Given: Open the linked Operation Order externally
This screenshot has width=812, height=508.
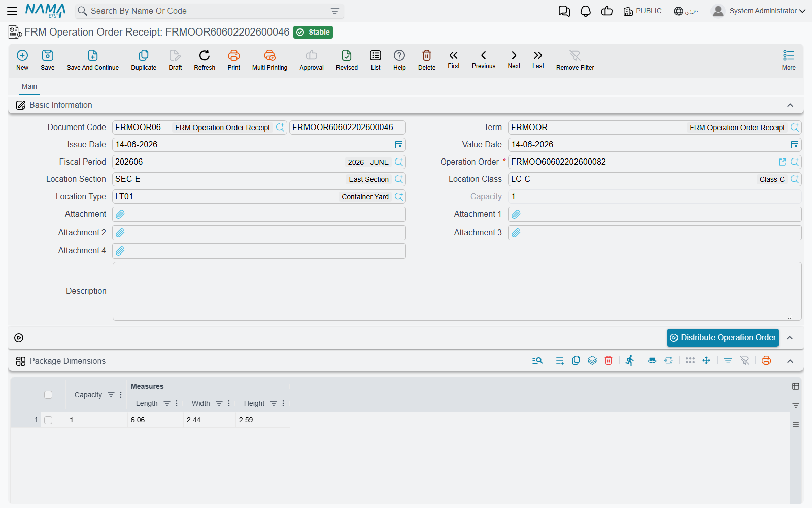Looking at the screenshot, I should click(782, 162).
